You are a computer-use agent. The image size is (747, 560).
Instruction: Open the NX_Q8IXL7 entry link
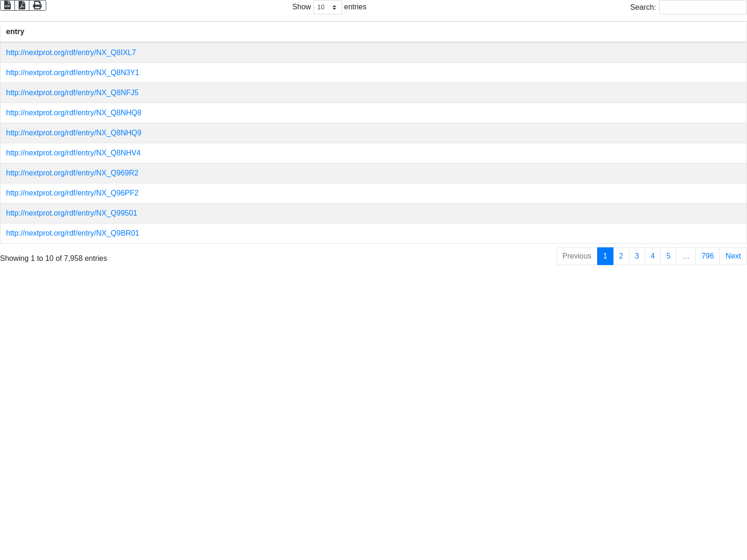pyautogui.click(x=71, y=53)
